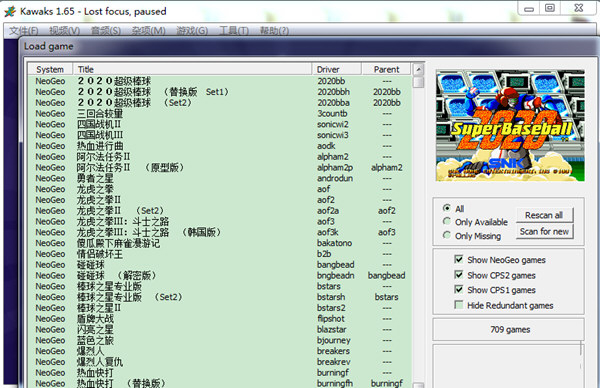Click the 2020 Super Baseball preview image
The height and width of the screenshot is (388, 600).
[x=510, y=126]
